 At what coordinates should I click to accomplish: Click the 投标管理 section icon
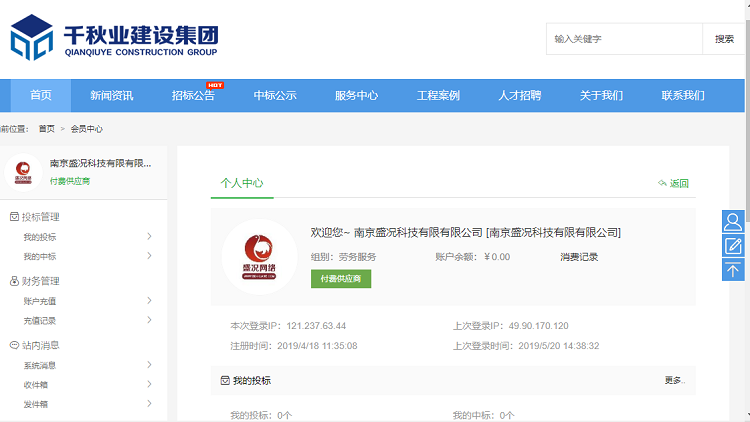[x=14, y=217]
